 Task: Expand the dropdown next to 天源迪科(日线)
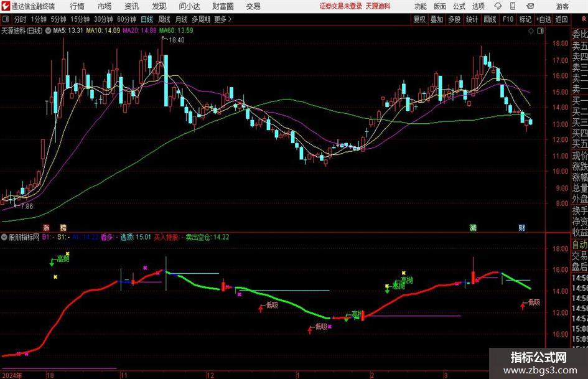click(x=48, y=30)
